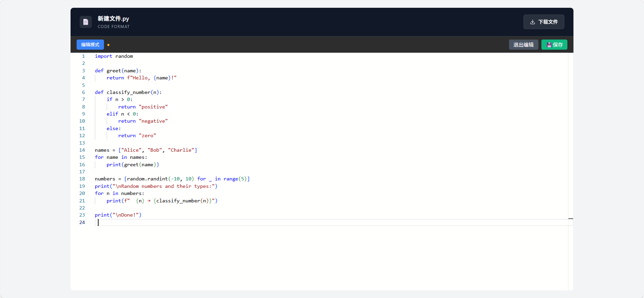Click the print Random numbers line
This screenshot has height=298, width=644.
tap(156, 186)
